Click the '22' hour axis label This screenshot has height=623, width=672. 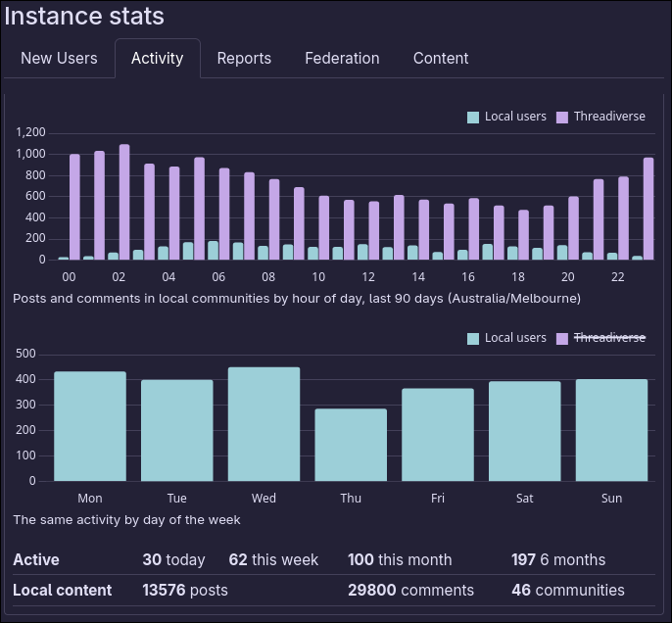[617, 277]
